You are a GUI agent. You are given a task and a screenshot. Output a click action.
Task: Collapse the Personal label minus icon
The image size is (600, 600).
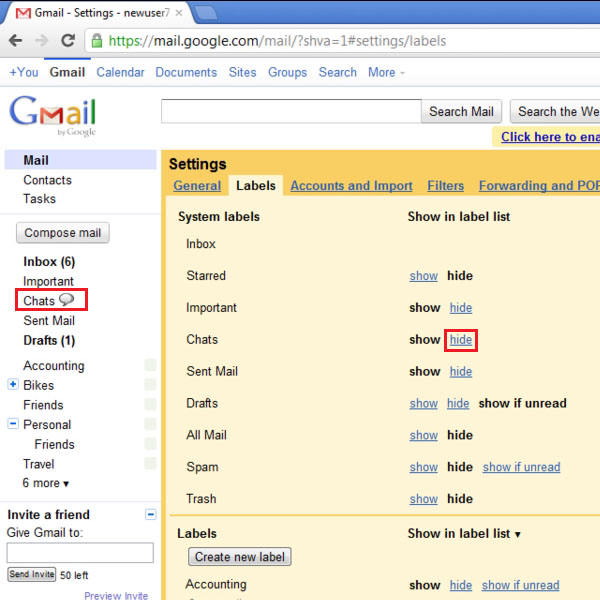(13, 424)
